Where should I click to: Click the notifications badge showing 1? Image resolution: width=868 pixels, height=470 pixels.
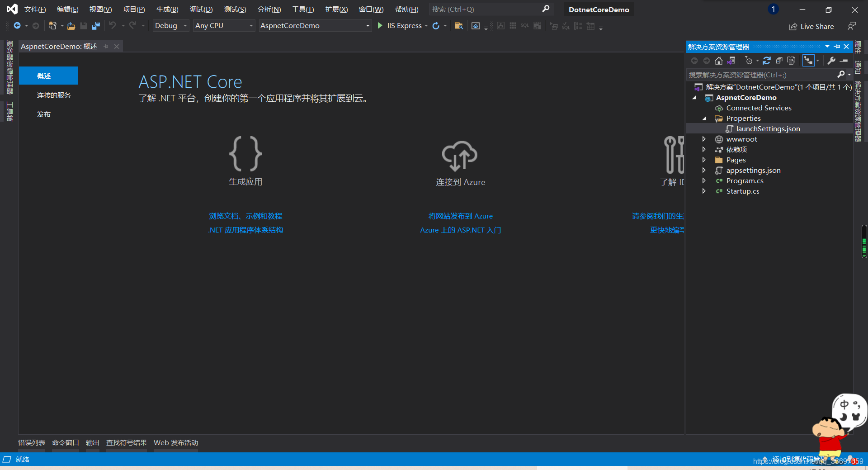[774, 9]
